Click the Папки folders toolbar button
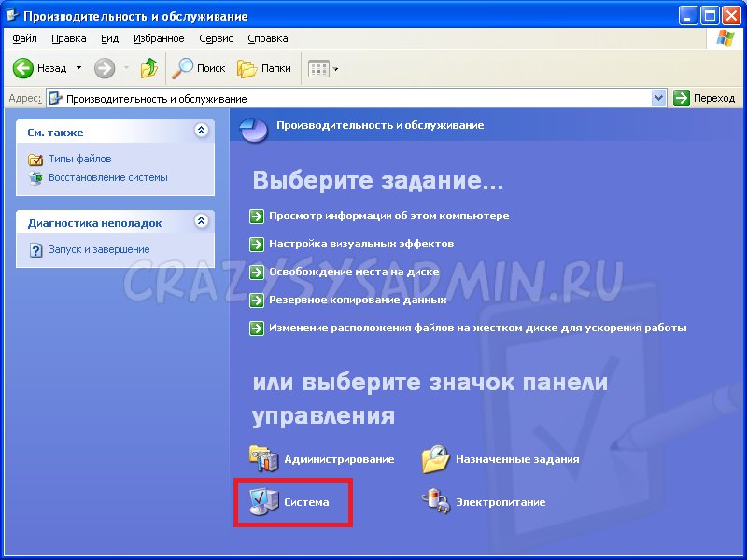Screen dimensions: 747x560 tap(264, 68)
